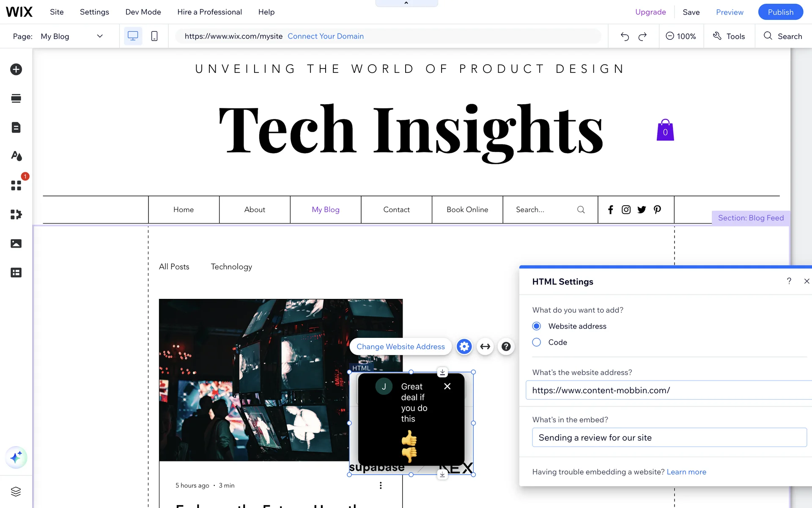Open the 100% zoom control
The height and width of the screenshot is (508, 812).
[x=681, y=36]
